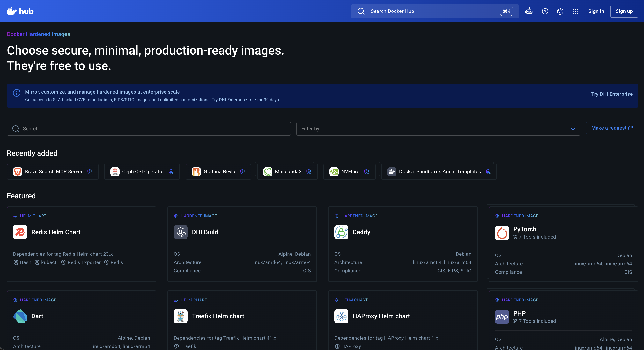
Task: Click the PHP logo
Action: point(502,317)
